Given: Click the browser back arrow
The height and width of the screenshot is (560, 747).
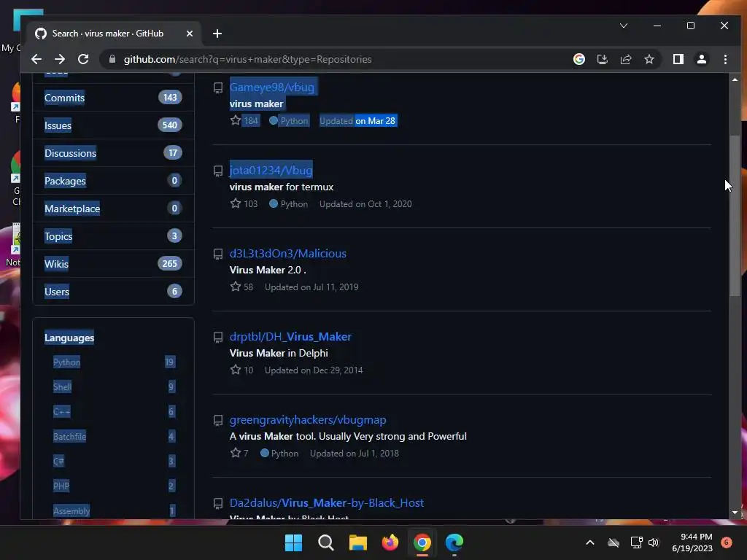Looking at the screenshot, I should pyautogui.click(x=36, y=59).
